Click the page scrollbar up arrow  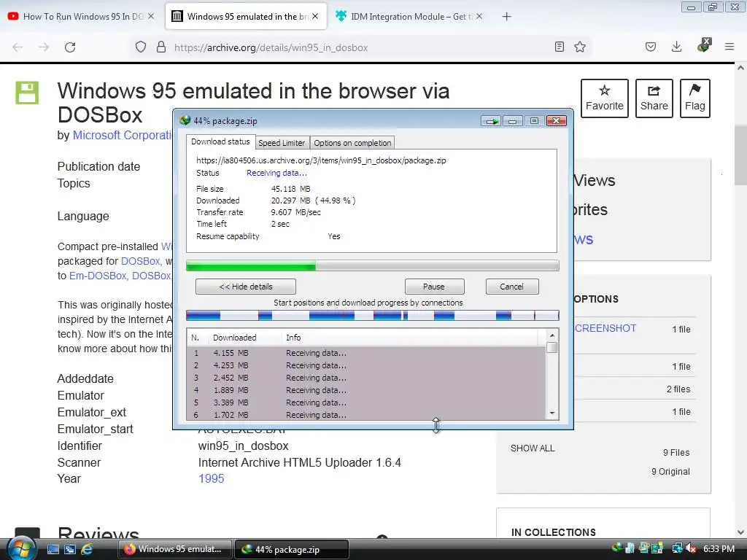pyautogui.click(x=740, y=68)
